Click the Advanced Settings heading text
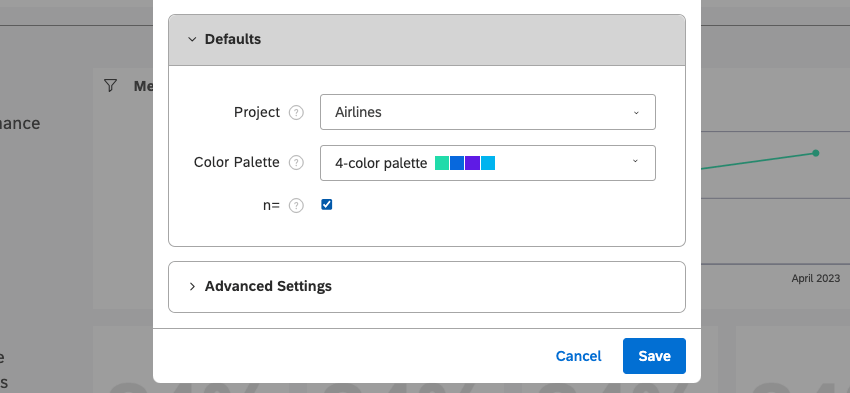 tap(268, 286)
